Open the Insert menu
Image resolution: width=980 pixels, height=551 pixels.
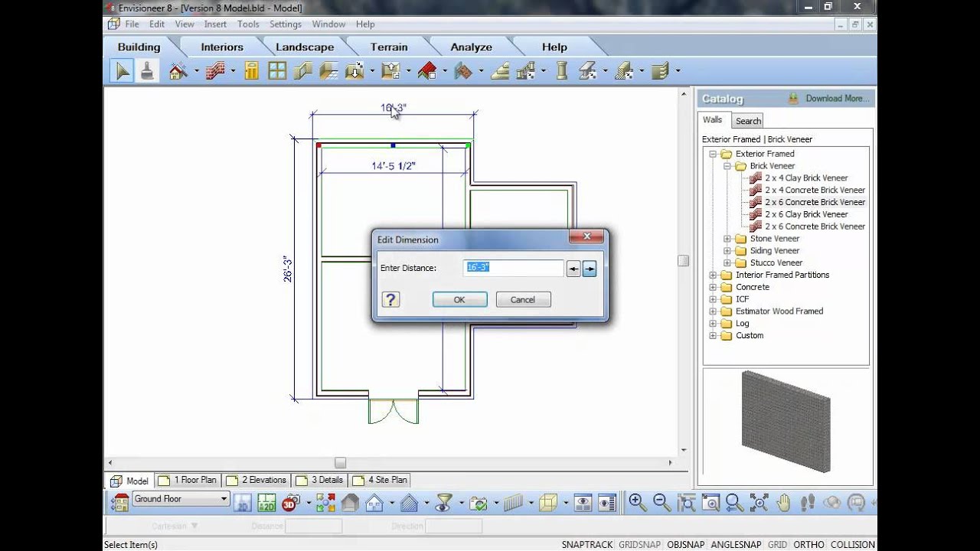215,24
